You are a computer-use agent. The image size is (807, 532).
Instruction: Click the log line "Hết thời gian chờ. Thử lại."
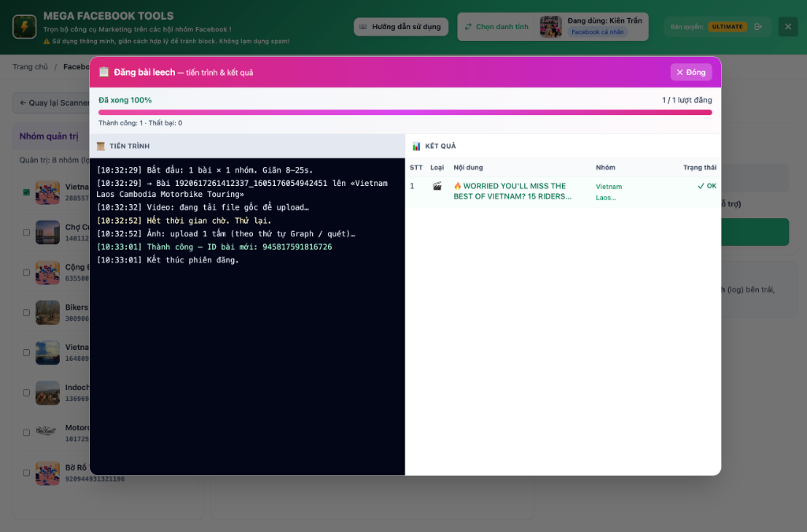[x=184, y=221]
